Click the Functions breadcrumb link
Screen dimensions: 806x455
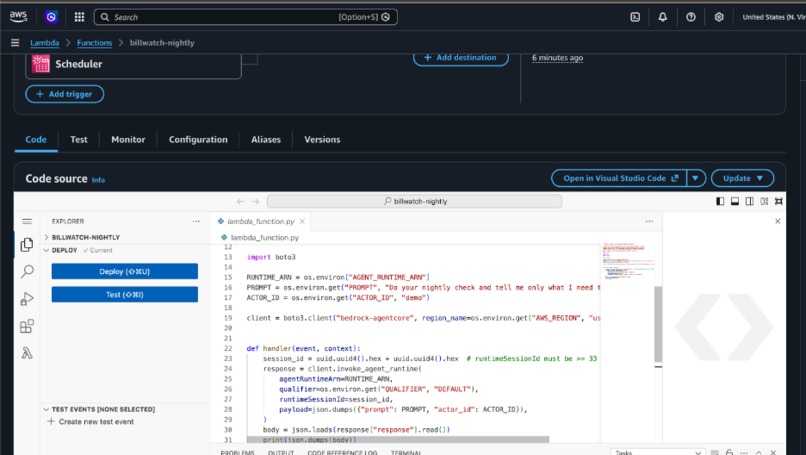[x=95, y=43]
